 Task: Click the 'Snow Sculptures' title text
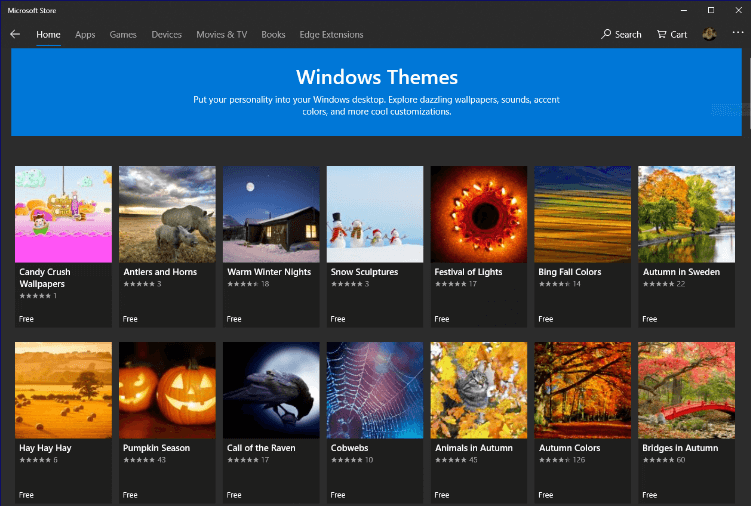click(x=364, y=272)
